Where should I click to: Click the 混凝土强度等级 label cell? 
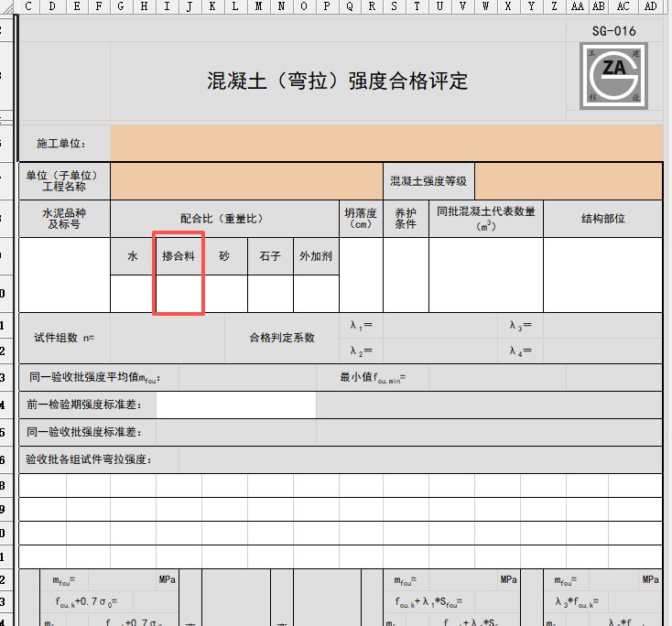[428, 181]
